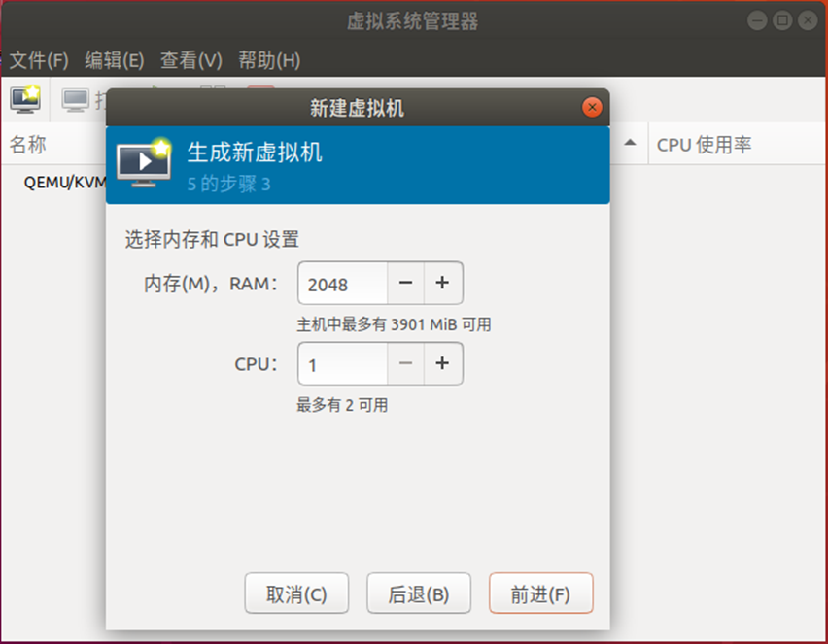Click the sort arrow in the column header
The width and height of the screenshot is (828, 644).
(x=630, y=143)
